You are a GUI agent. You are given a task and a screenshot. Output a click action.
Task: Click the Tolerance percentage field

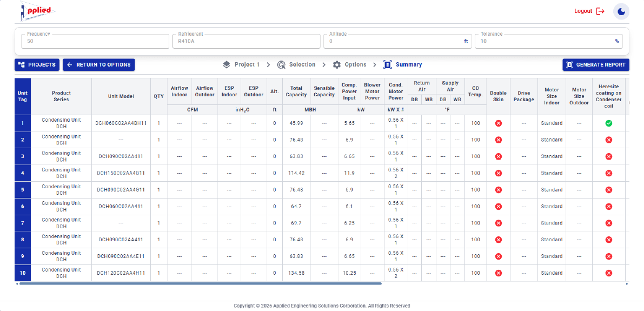point(549,41)
